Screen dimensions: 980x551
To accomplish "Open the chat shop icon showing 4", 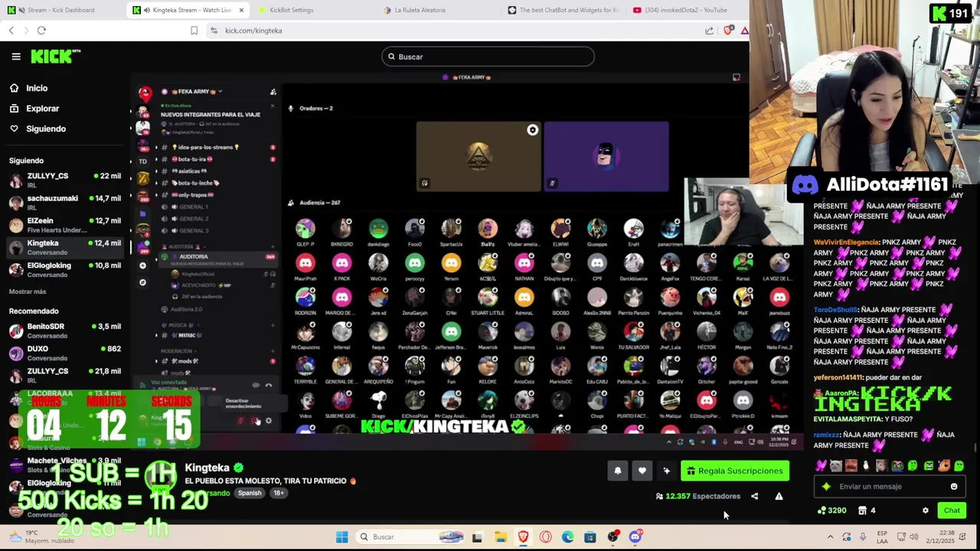I will pyautogui.click(x=867, y=510).
